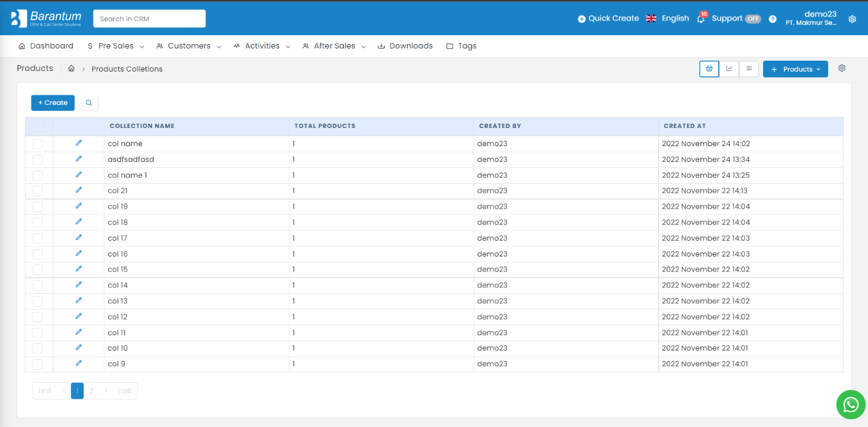Switch to the basket collections view

709,69
